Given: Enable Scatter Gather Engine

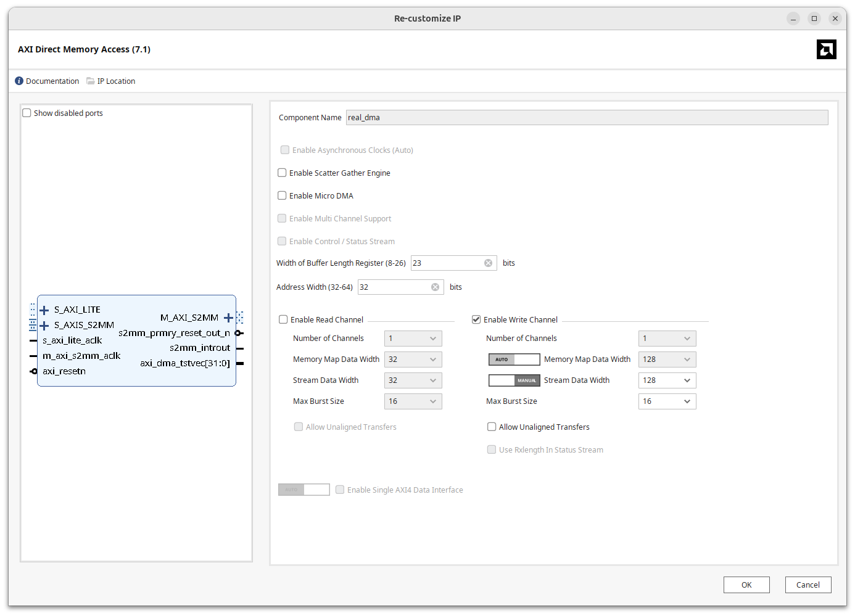Looking at the screenshot, I should click(x=282, y=173).
